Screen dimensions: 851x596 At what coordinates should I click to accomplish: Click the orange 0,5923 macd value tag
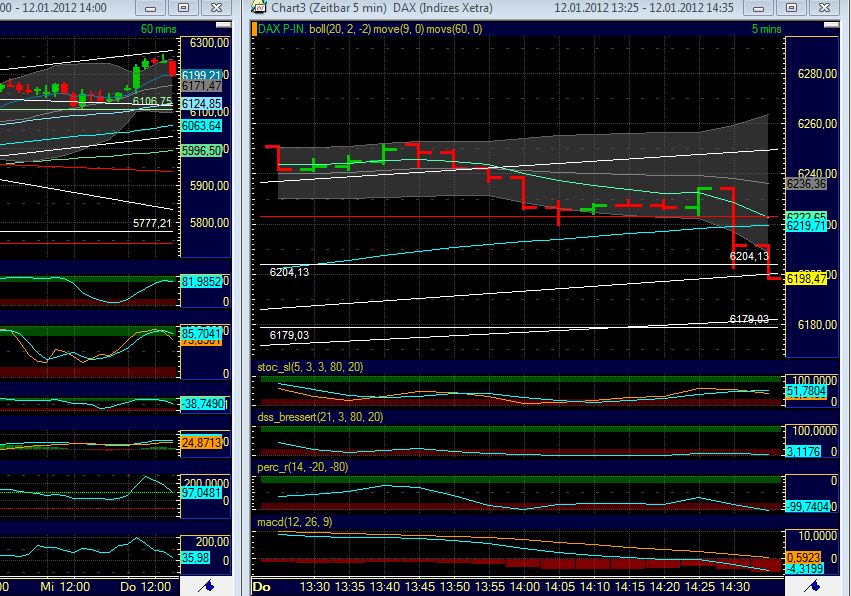(803, 557)
